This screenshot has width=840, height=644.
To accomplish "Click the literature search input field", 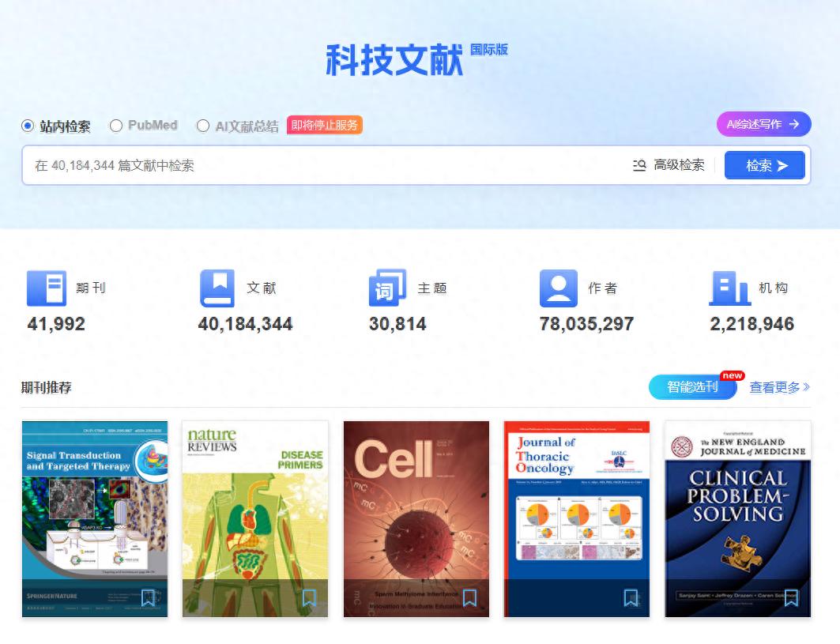I will pyautogui.click(x=316, y=165).
